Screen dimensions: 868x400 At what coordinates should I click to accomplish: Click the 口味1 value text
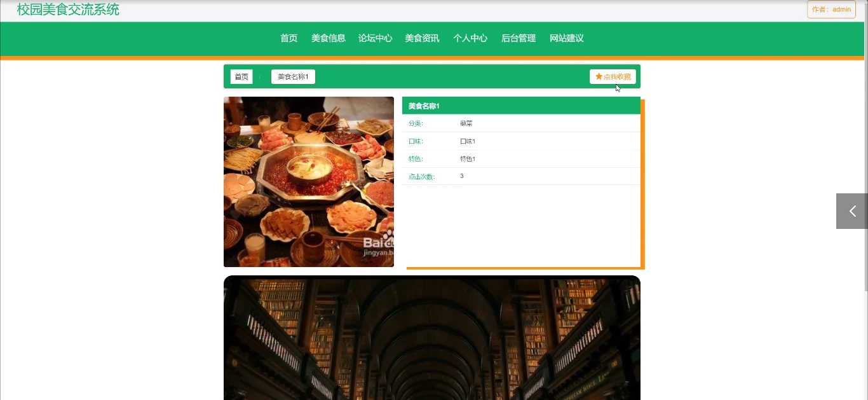(x=468, y=141)
